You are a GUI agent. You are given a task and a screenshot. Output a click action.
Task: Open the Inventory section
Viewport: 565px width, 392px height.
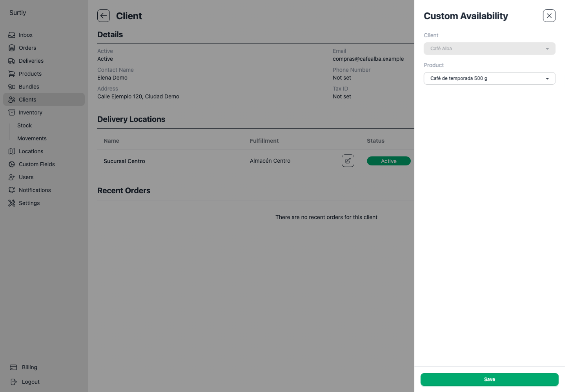[44, 113]
